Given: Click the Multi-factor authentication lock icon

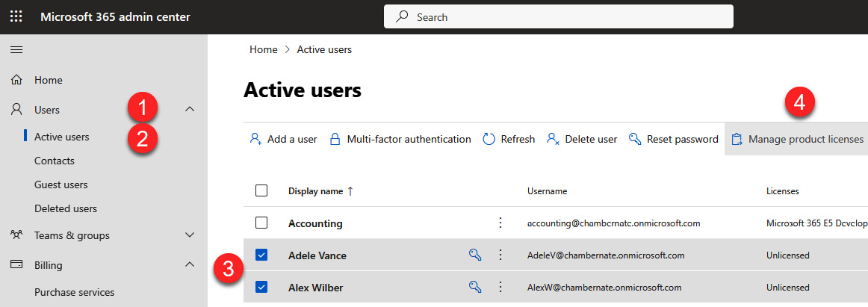Looking at the screenshot, I should point(335,139).
